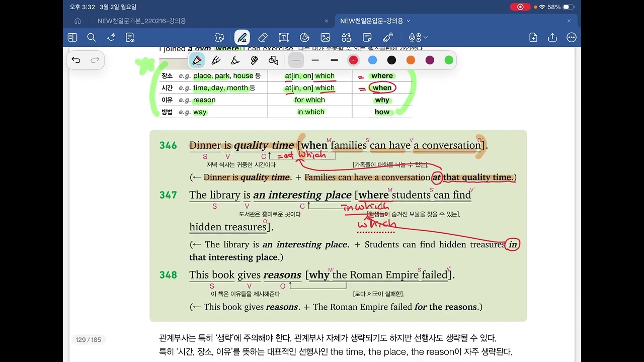Screen dimensions: 644x362
Task: Tap the 'in which' table cell
Action: click(310, 112)
